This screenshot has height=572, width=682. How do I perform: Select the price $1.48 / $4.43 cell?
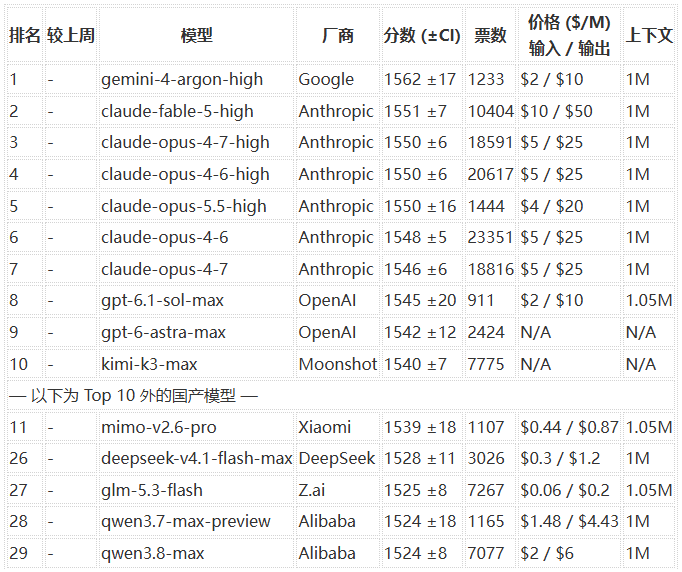(x=569, y=522)
